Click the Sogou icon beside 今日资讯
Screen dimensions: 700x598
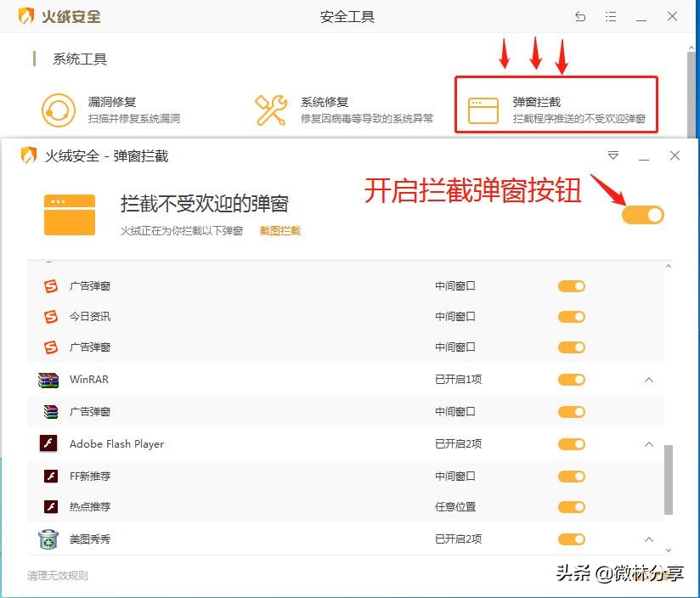(51, 316)
